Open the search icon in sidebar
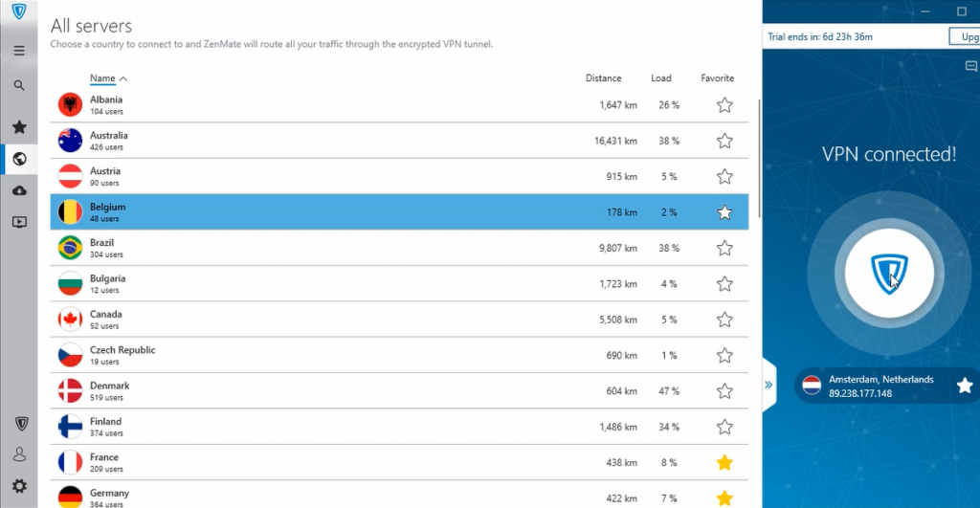The width and height of the screenshot is (980, 508). [19, 85]
